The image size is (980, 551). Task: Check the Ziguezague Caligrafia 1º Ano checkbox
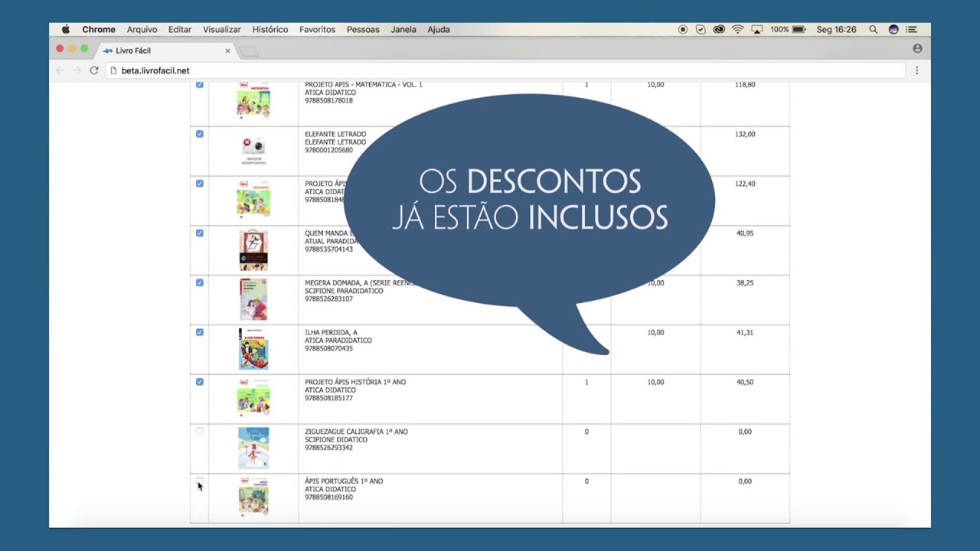200,432
